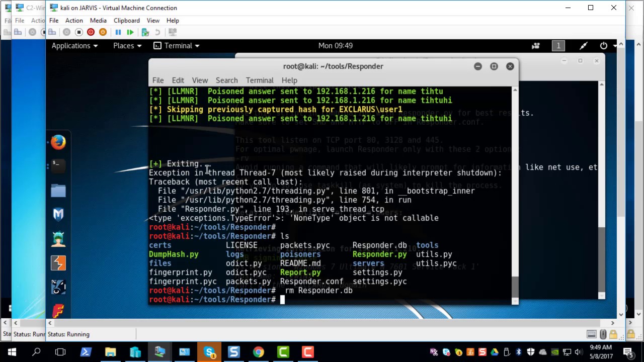The height and width of the screenshot is (362, 644).
Task: Open the terminal's Terminal menu
Action: [260, 80]
